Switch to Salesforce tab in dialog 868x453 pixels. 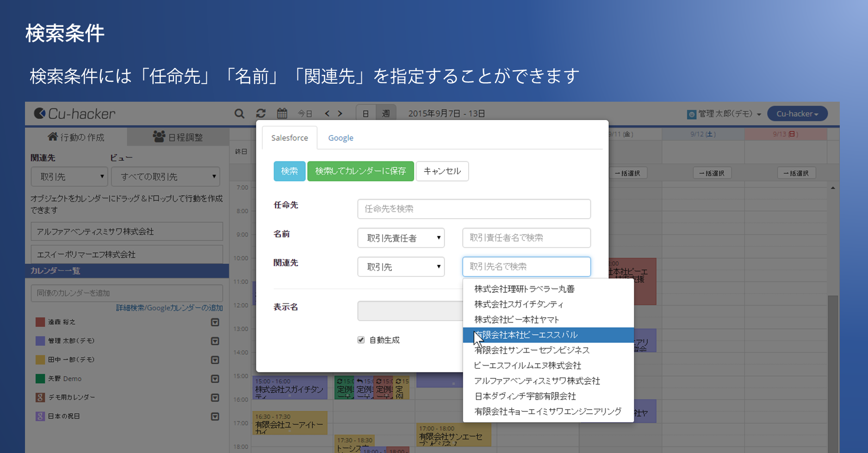[290, 138]
